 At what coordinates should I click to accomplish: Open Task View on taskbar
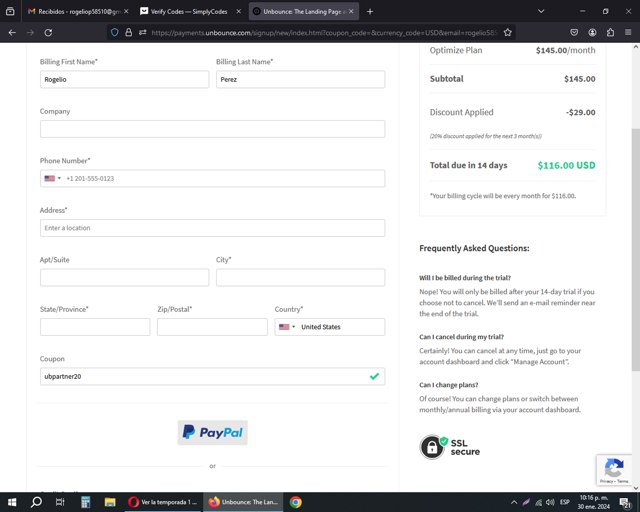click(x=60, y=502)
